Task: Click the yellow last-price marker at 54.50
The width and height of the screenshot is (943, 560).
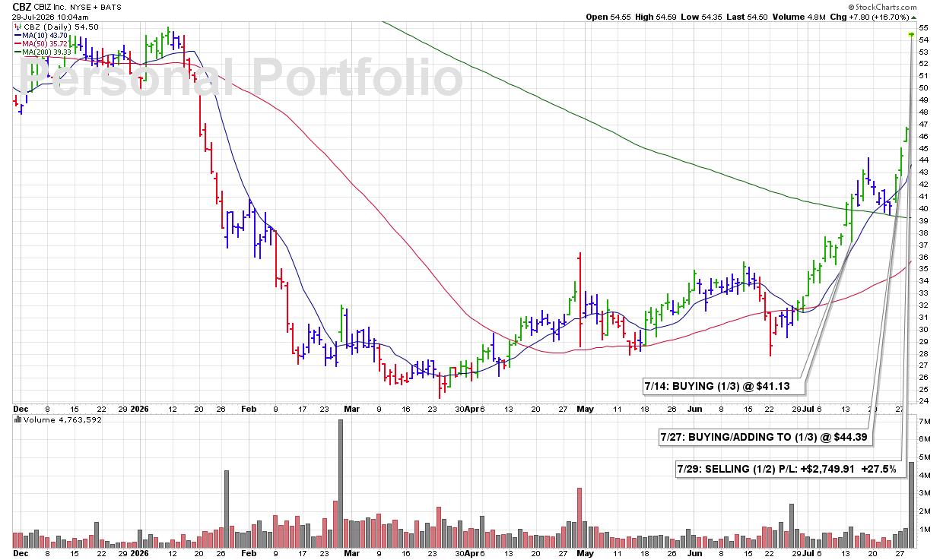Action: click(911, 34)
